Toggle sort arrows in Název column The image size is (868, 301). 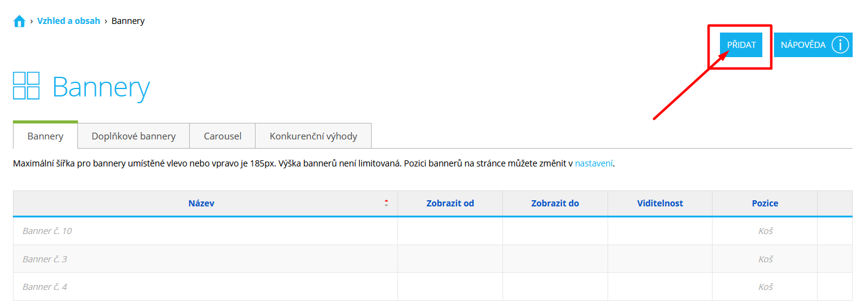386,203
